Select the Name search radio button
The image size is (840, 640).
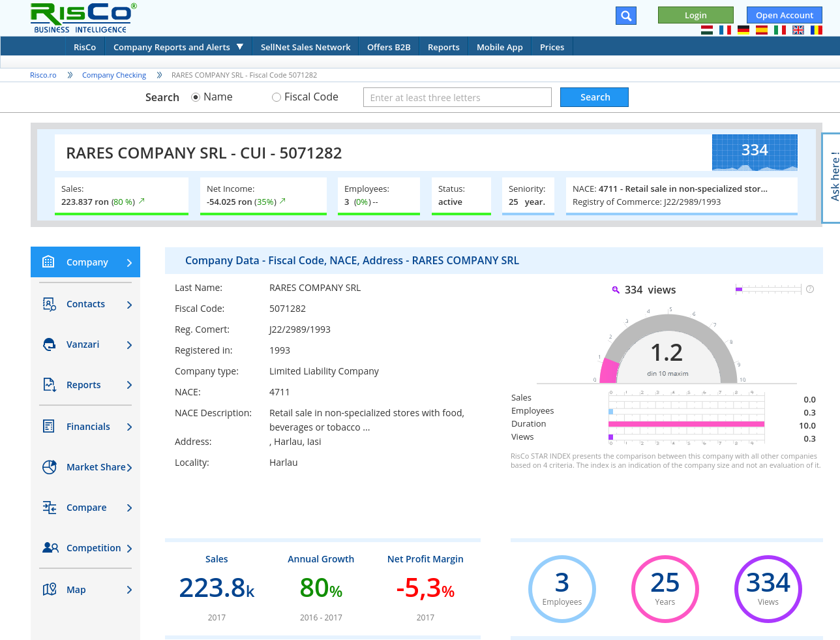click(x=196, y=97)
